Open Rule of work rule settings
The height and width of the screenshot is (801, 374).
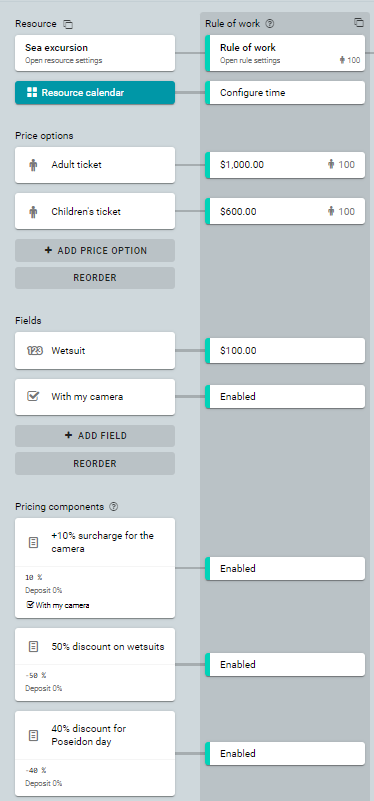click(285, 53)
